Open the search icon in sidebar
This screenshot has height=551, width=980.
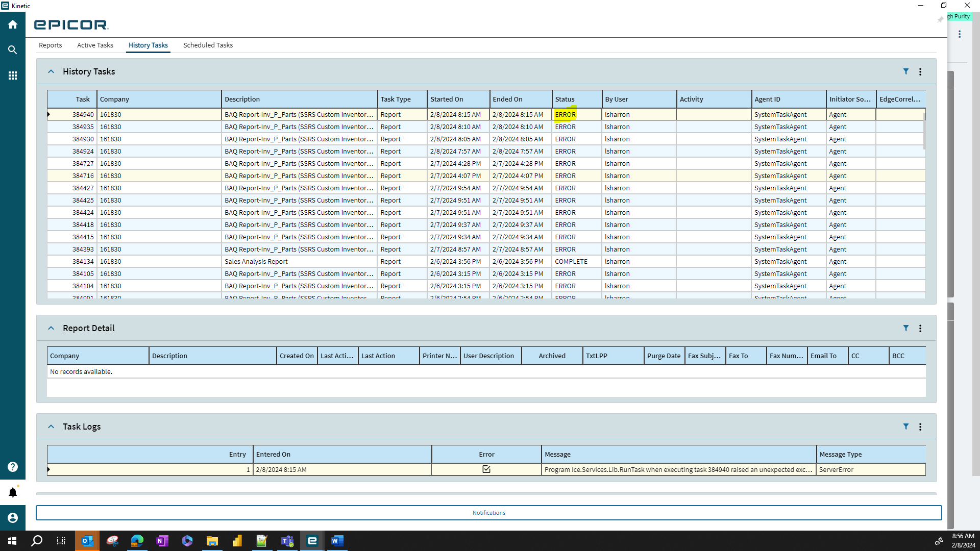coord(13,50)
